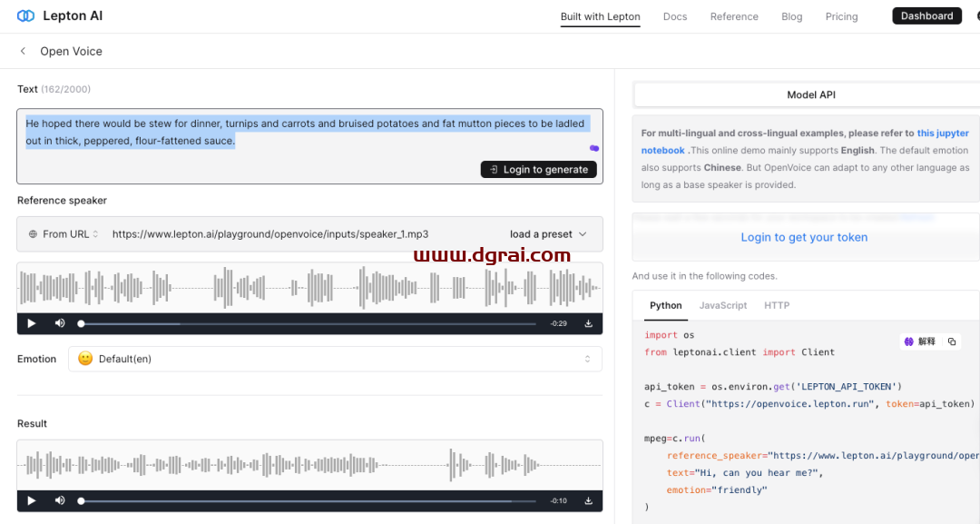Copy the Python code snippet

tap(952, 341)
